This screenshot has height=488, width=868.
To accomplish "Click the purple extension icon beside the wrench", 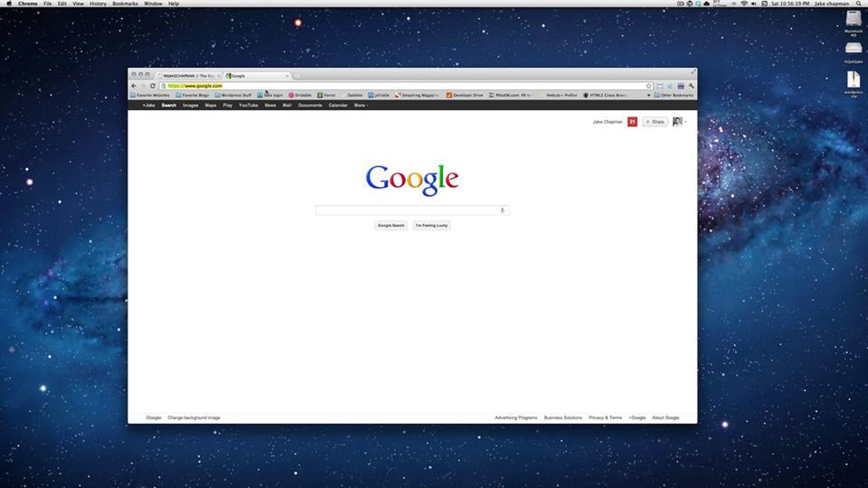I will (x=681, y=86).
